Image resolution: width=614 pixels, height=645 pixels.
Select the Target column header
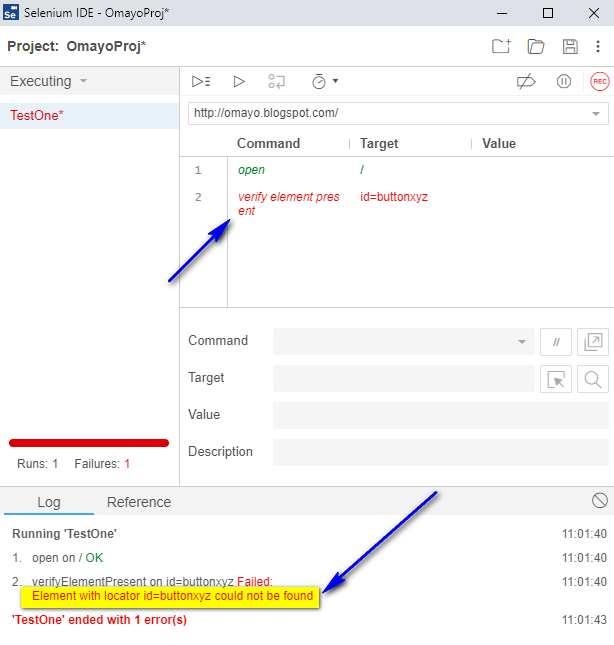pyautogui.click(x=379, y=144)
